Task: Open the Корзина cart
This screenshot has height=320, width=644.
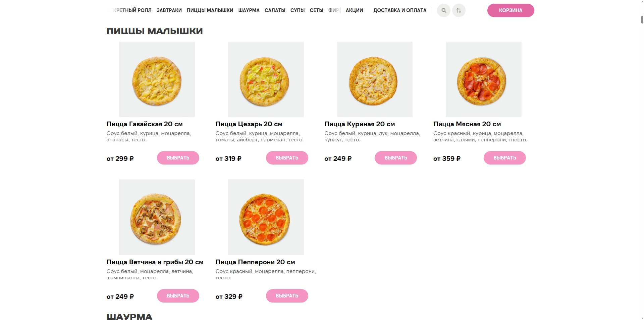Action: tap(510, 10)
